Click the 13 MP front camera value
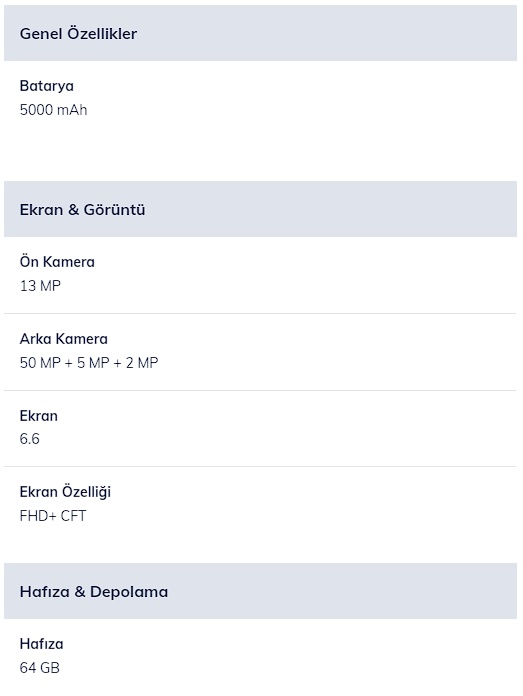The width and height of the screenshot is (523, 696). pyautogui.click(x=40, y=285)
